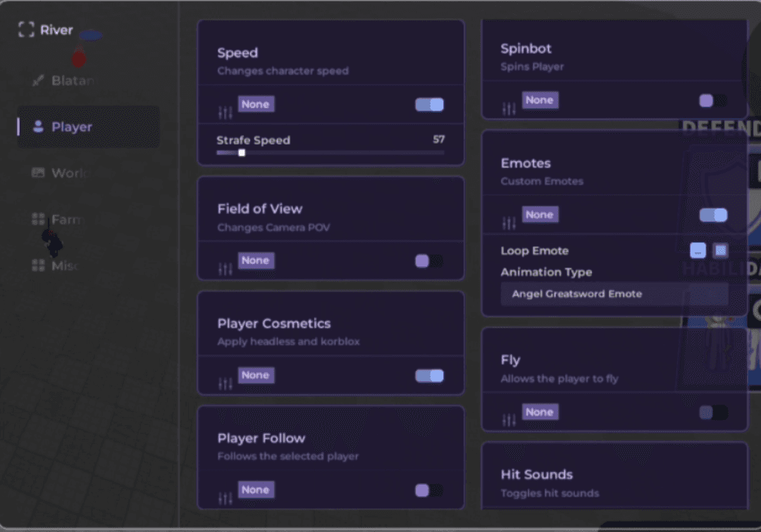
Task: Turn on the Fly toggle
Action: [713, 413]
